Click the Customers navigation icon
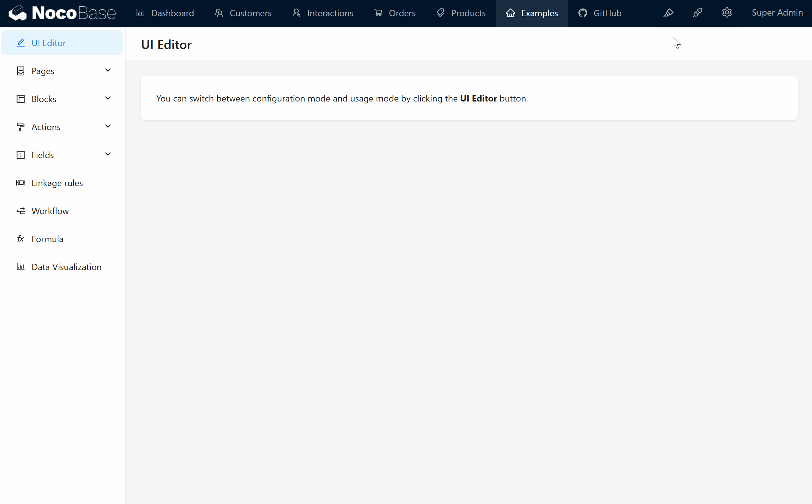Viewport: 812px width, 504px height. pos(220,12)
